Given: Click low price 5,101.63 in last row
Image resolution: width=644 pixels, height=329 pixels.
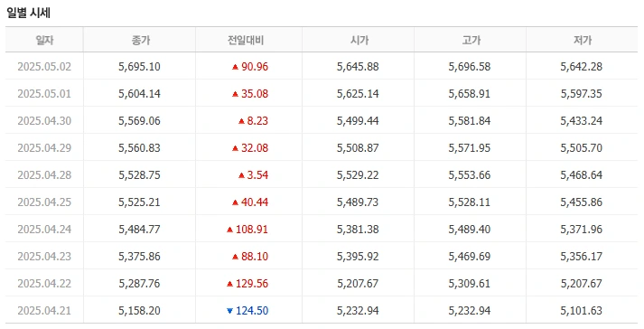Looking at the screenshot, I should click(582, 311).
